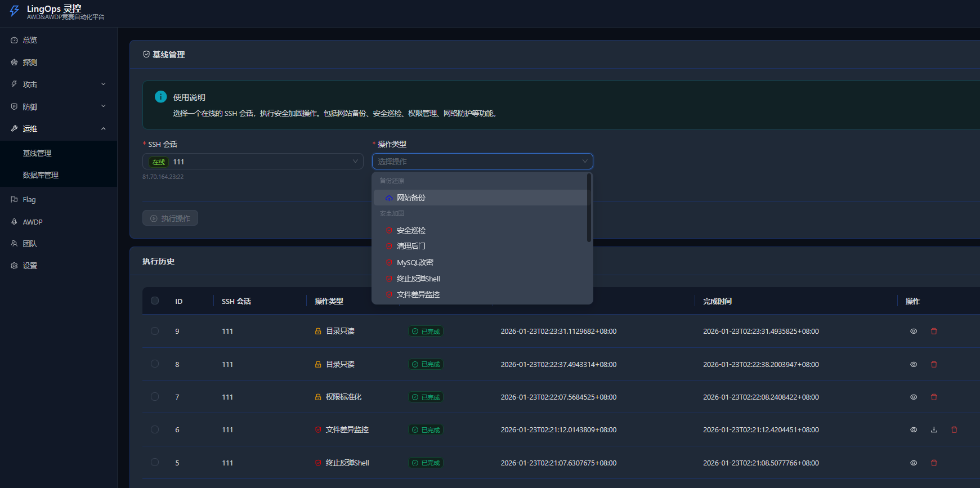Select row checkbox for ID 7

[155, 397]
